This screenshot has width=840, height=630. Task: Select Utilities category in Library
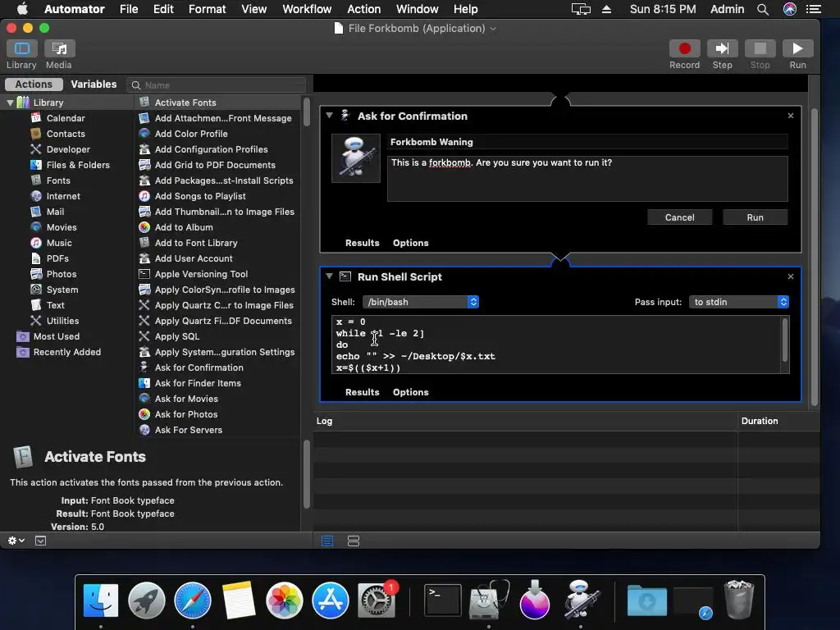click(62, 321)
